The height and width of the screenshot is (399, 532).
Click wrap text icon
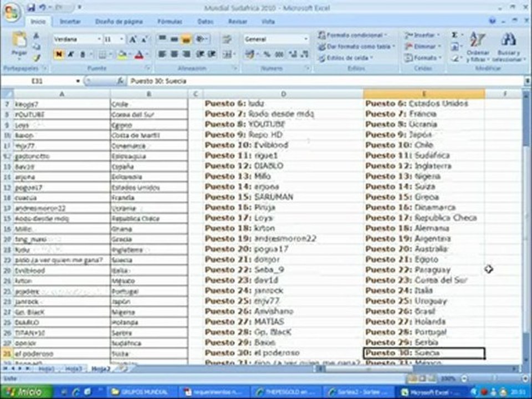[227, 39]
